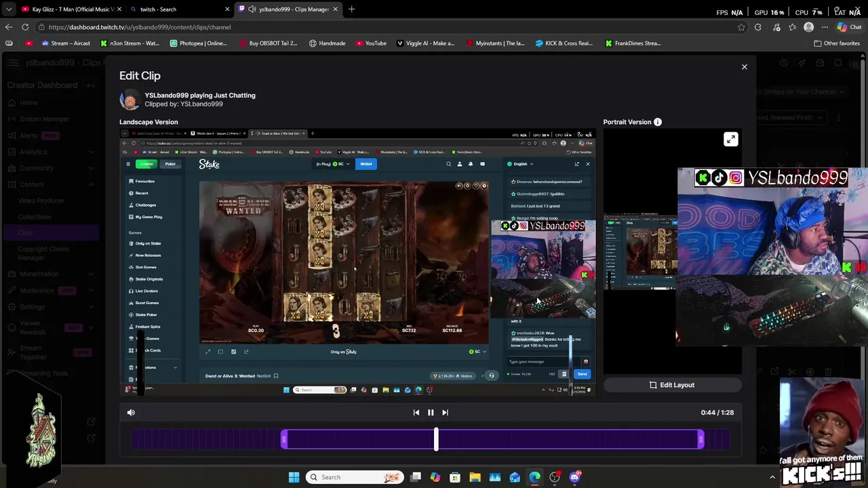Open the Buy OBSBOT Tail 2 bookmark
This screenshot has height=488, width=868.
269,43
